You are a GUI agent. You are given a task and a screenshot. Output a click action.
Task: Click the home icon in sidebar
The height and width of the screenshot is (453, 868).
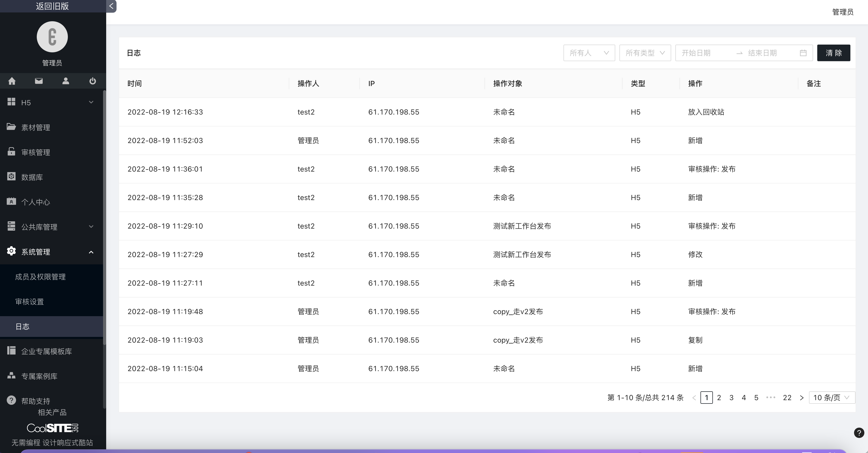(x=12, y=81)
